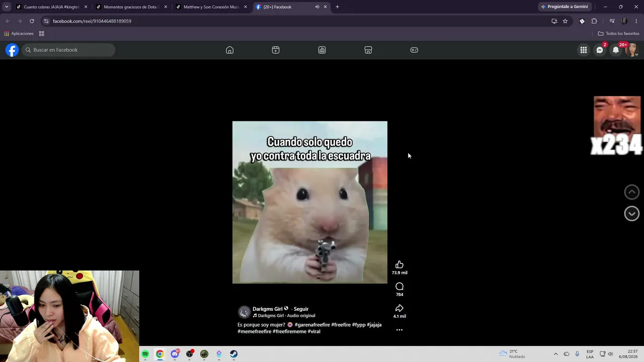Image resolution: width=644 pixels, height=362 pixels.
Task: Show hidden system tray icons
Action: pyautogui.click(x=555, y=354)
